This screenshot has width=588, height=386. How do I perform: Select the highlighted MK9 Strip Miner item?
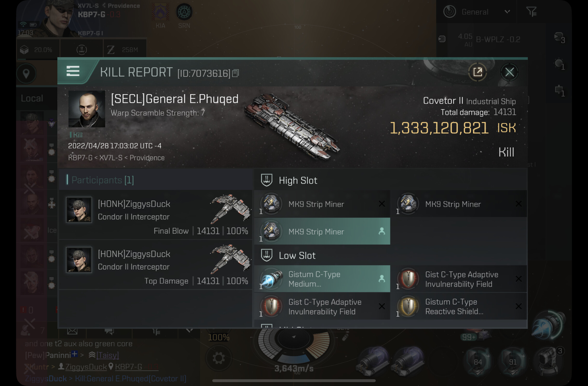click(x=322, y=231)
